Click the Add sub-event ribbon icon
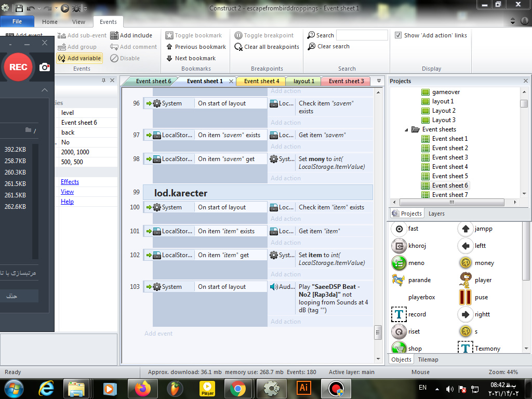The width and height of the screenshot is (532, 399). [x=61, y=35]
